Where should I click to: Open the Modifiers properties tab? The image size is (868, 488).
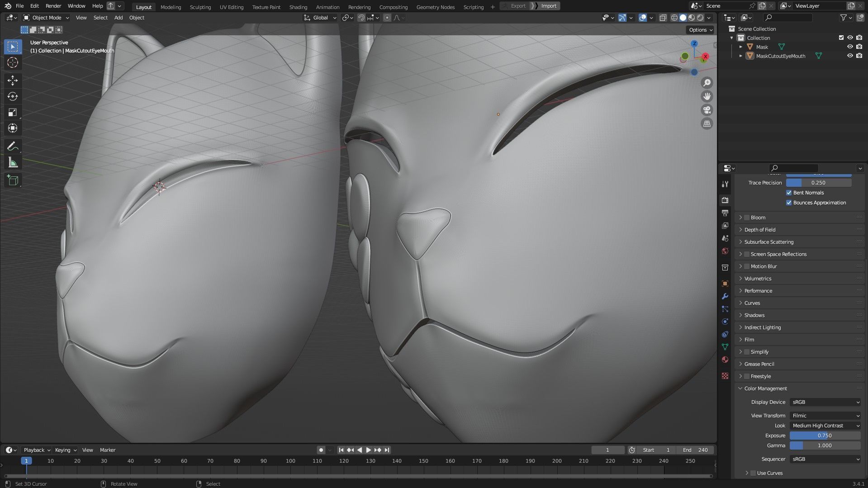pyautogui.click(x=725, y=296)
